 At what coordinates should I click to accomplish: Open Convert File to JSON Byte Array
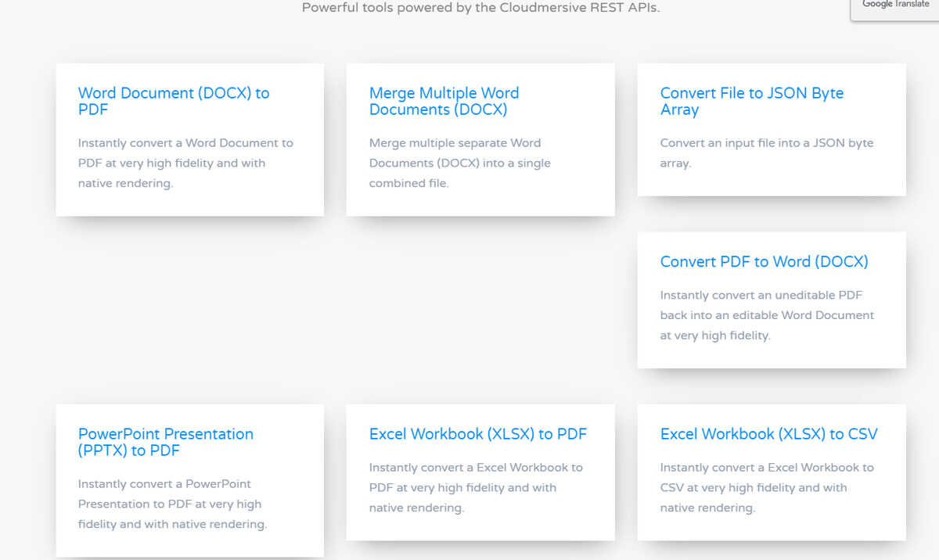pyautogui.click(x=752, y=102)
